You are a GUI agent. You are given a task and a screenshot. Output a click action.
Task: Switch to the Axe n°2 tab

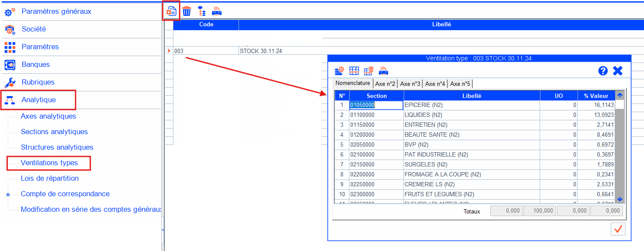coord(385,84)
